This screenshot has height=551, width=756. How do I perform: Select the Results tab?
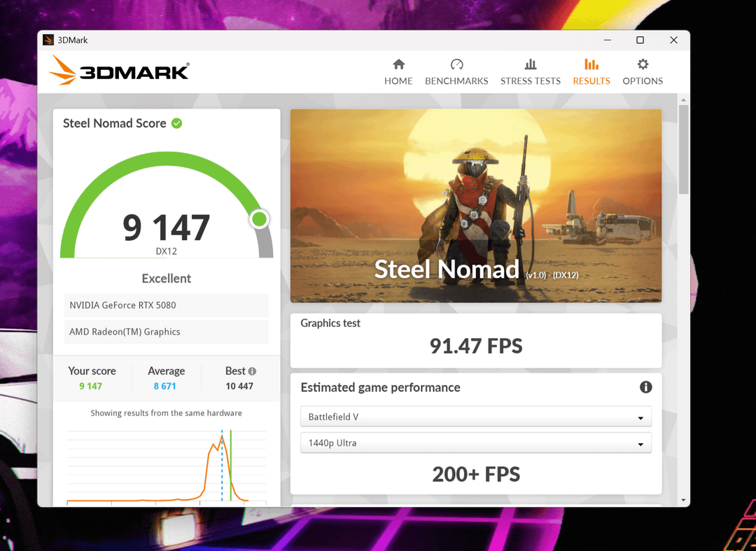click(x=591, y=72)
